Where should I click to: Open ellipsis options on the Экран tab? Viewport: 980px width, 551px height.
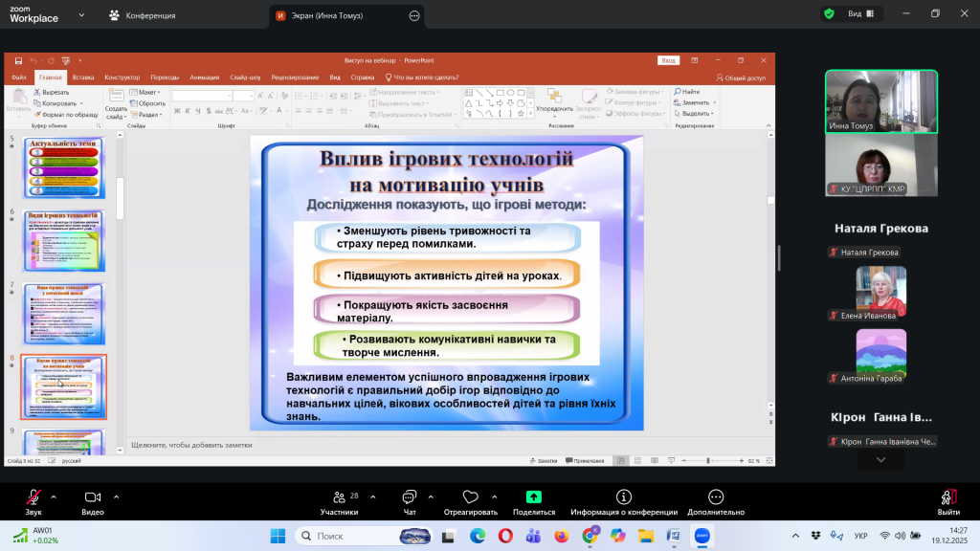click(x=414, y=15)
